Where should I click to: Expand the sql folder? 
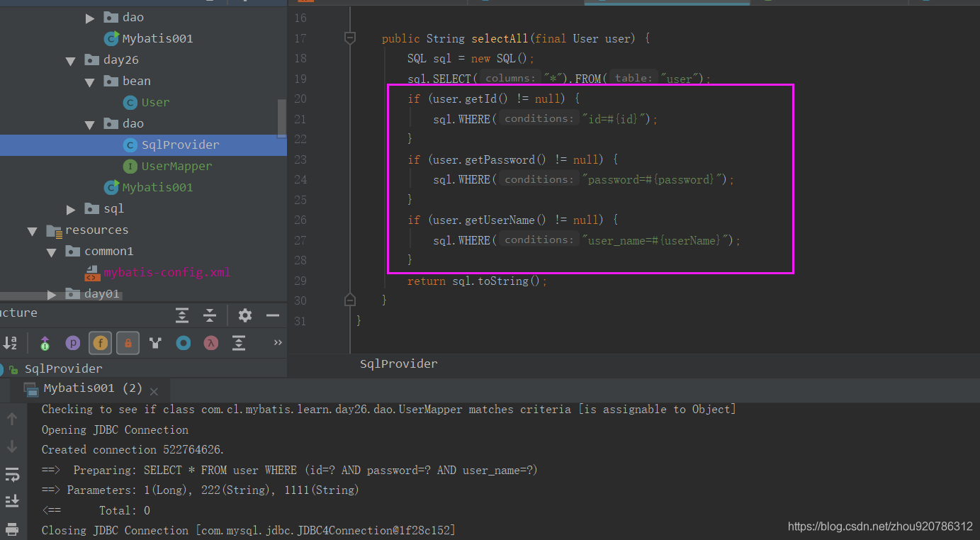71,209
